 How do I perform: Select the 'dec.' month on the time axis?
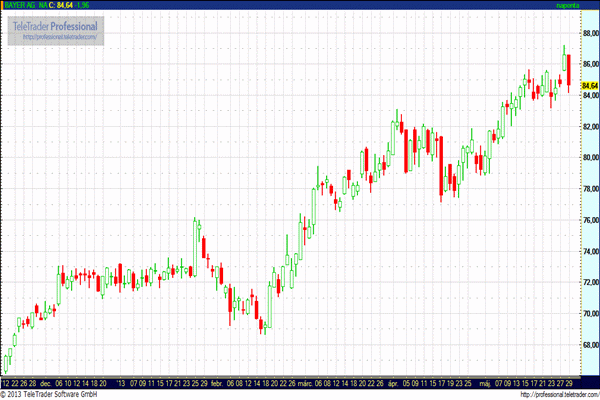(x=45, y=382)
